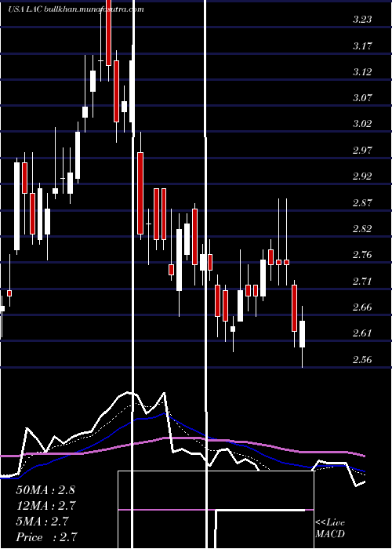The width and height of the screenshot is (392, 549).
Task: Click the 3.07 price axis label
Action: click(x=362, y=98)
